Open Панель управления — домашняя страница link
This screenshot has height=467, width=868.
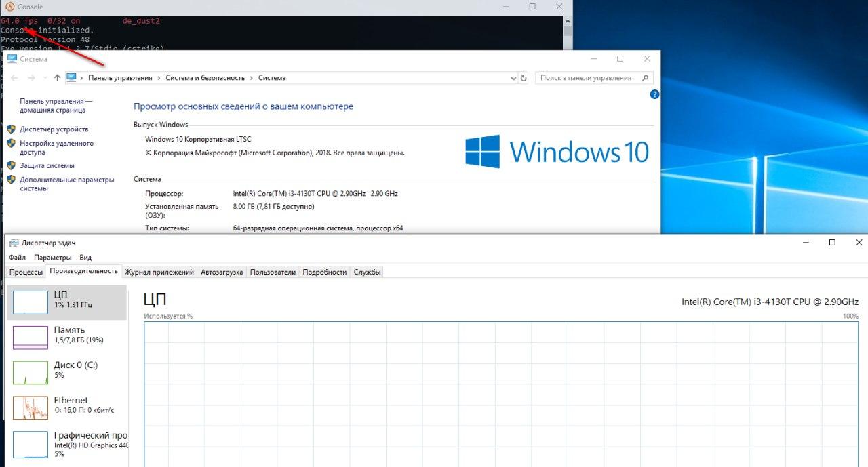[x=56, y=105]
